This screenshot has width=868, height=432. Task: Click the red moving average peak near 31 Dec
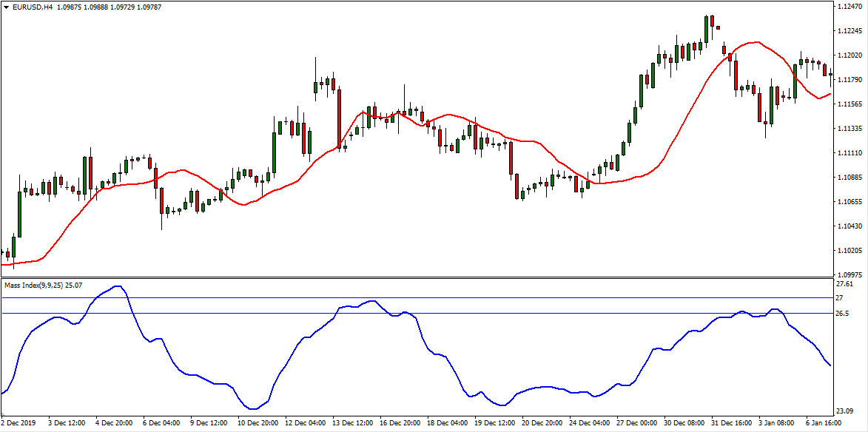point(753,42)
